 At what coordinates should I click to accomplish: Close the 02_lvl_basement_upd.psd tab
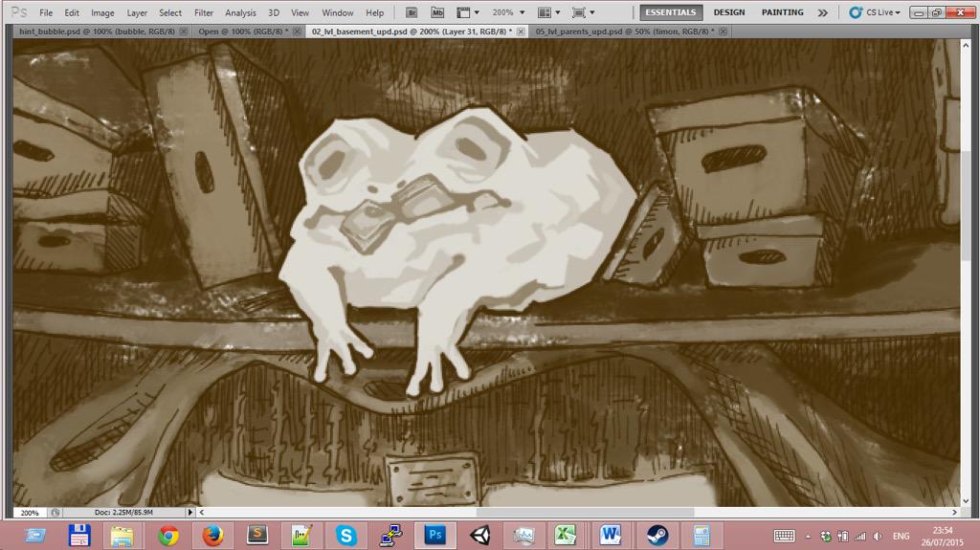521,32
